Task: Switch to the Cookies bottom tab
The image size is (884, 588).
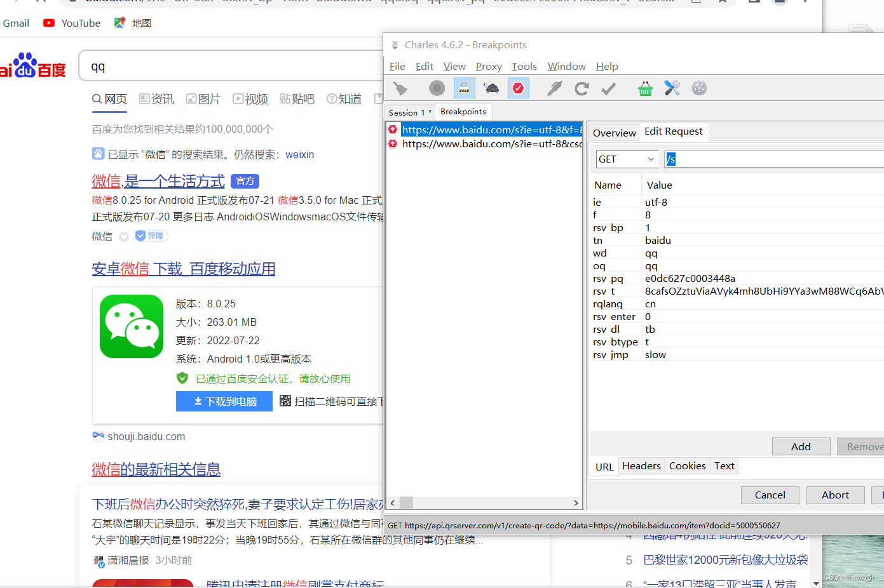Action: (x=687, y=466)
